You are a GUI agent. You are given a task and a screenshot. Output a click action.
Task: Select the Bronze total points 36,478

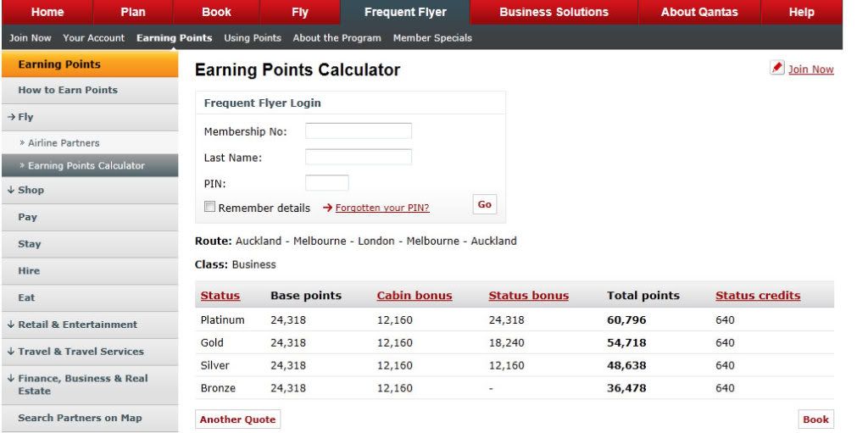click(x=626, y=388)
